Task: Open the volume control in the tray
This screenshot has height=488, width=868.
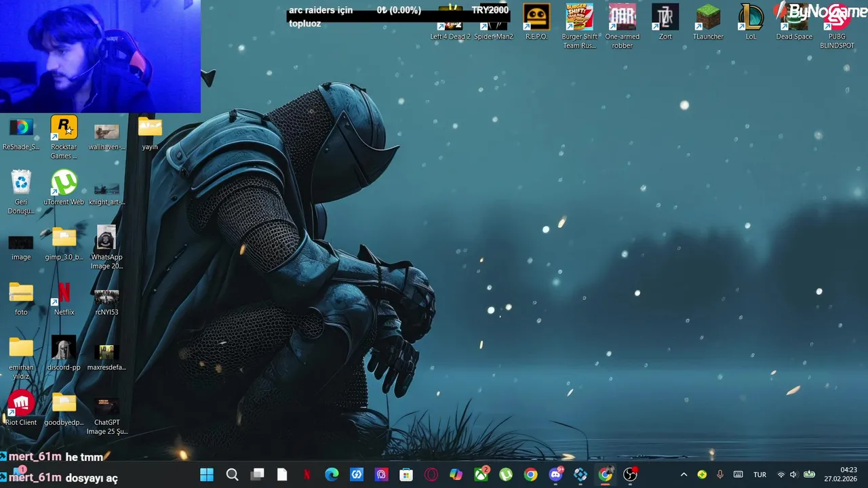Action: [793, 474]
